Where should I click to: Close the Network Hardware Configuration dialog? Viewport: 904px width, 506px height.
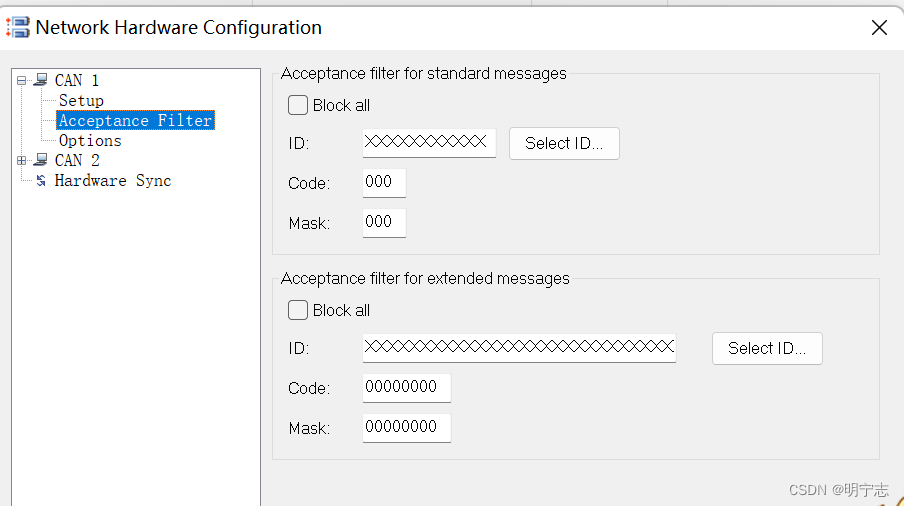coord(879,27)
